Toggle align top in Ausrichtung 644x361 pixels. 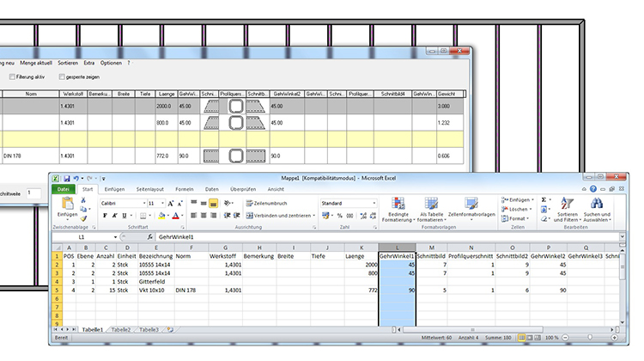194,203
